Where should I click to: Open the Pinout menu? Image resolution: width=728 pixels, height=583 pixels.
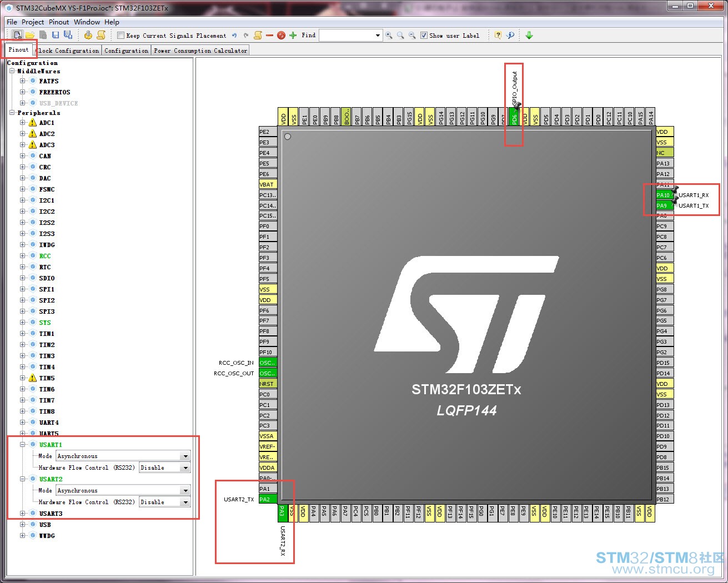(x=59, y=22)
